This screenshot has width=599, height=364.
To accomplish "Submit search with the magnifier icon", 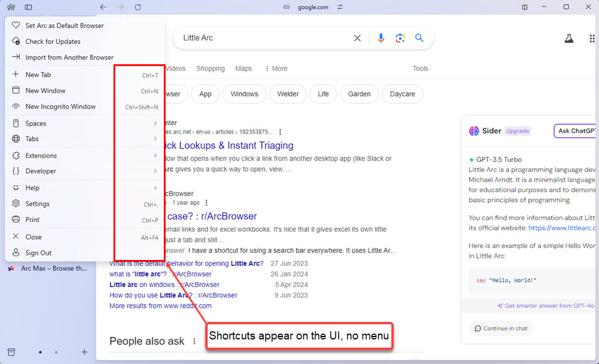I will (419, 38).
